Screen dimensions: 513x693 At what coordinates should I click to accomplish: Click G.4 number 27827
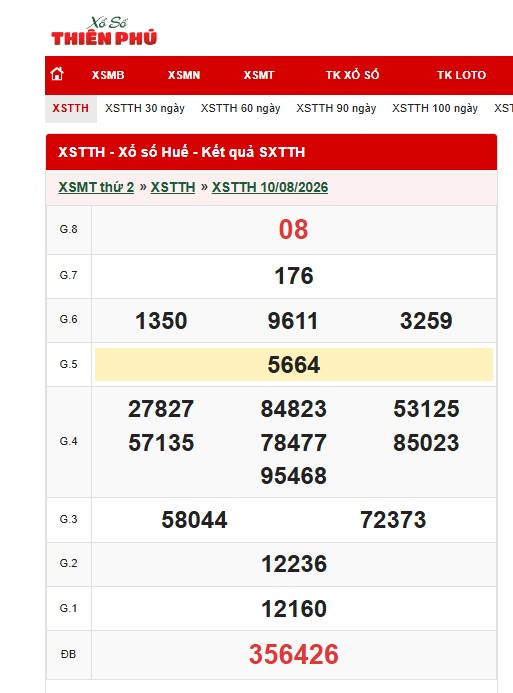click(x=161, y=409)
